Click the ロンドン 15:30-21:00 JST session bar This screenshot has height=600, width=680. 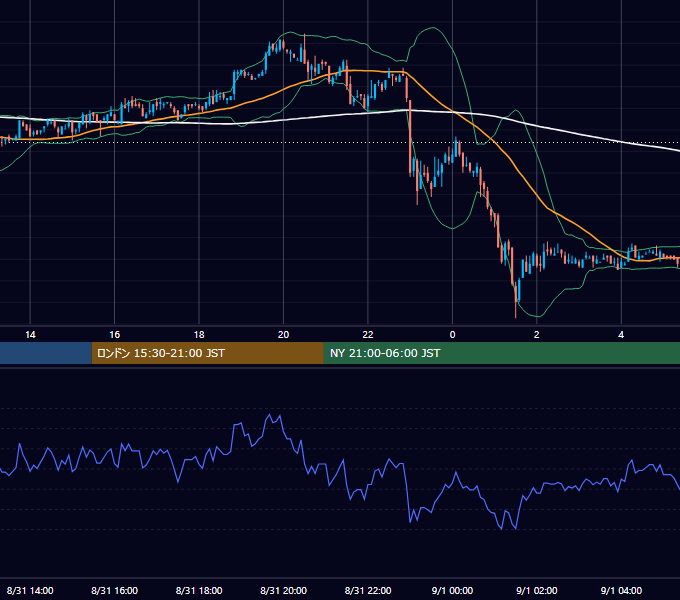pos(207,353)
